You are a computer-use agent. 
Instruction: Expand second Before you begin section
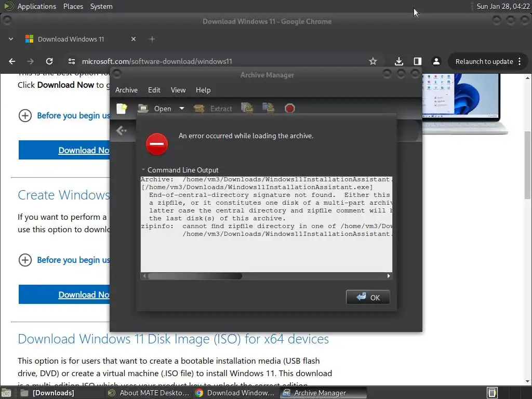(x=64, y=260)
